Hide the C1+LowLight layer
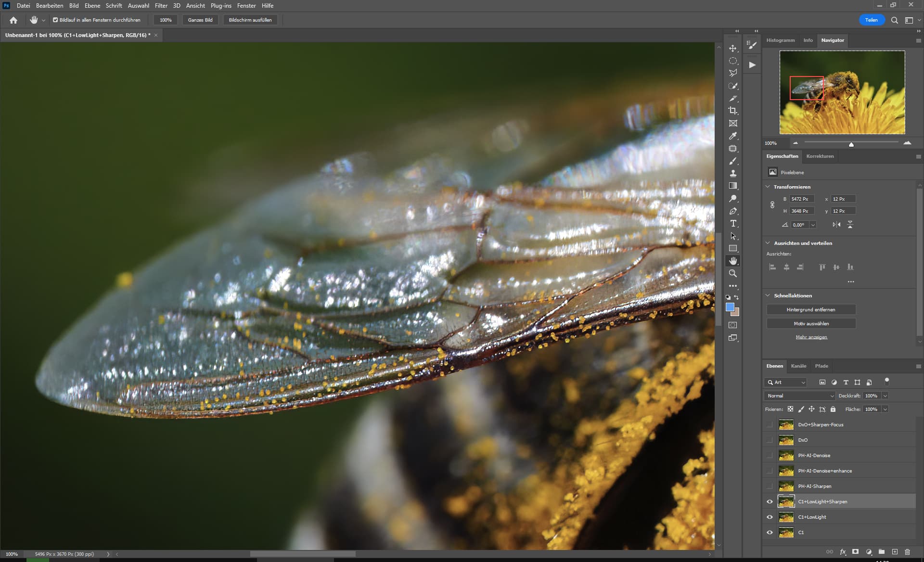 coord(770,517)
